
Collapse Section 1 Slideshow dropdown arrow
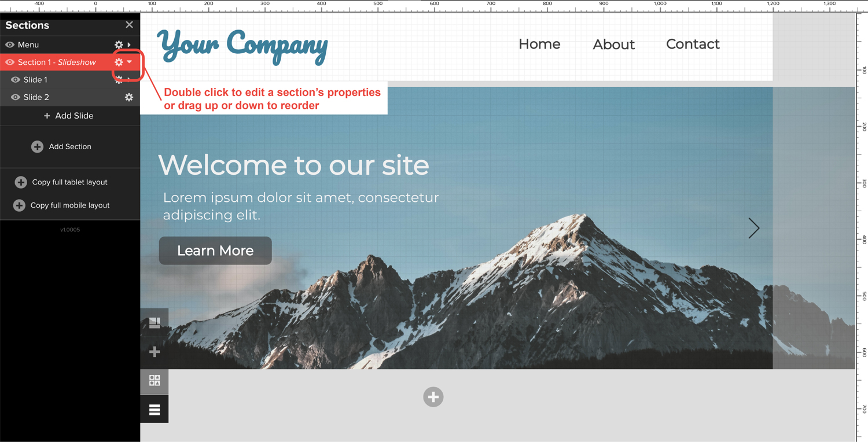(130, 62)
